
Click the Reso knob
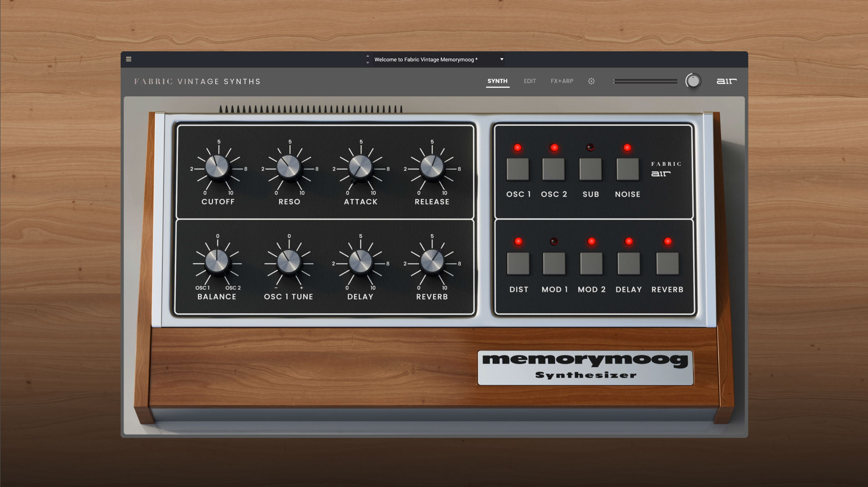[289, 167]
